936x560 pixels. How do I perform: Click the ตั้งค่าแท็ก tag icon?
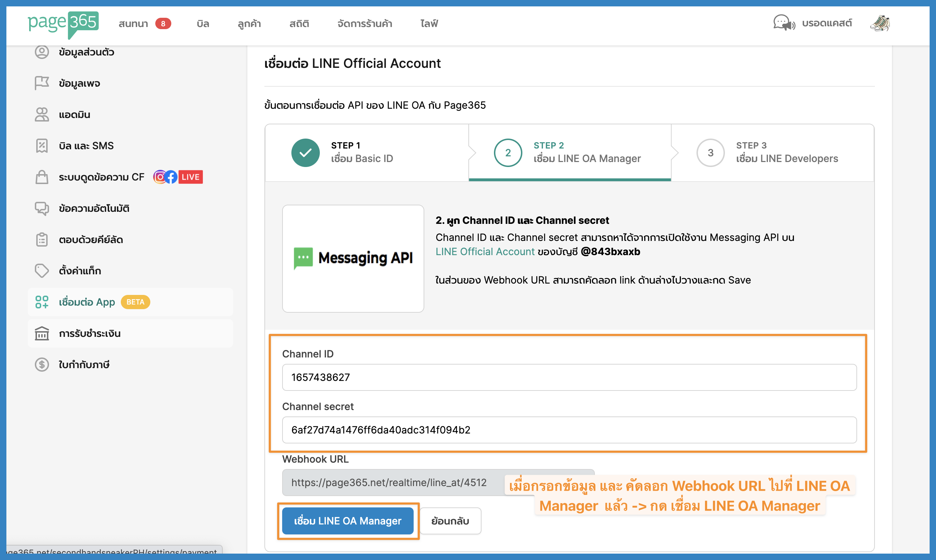42,270
